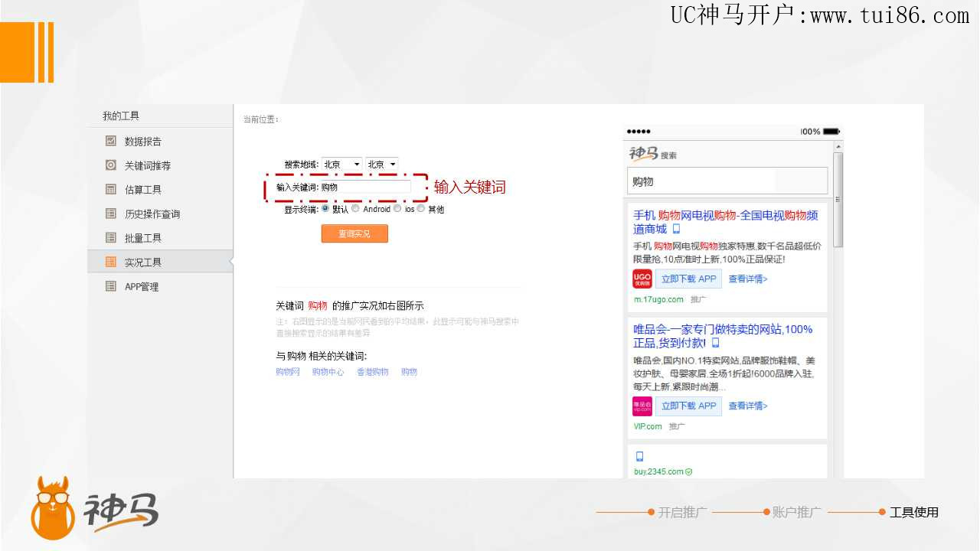Select the ios terminal radio button
This screenshot has width=980, height=551.
[397, 208]
